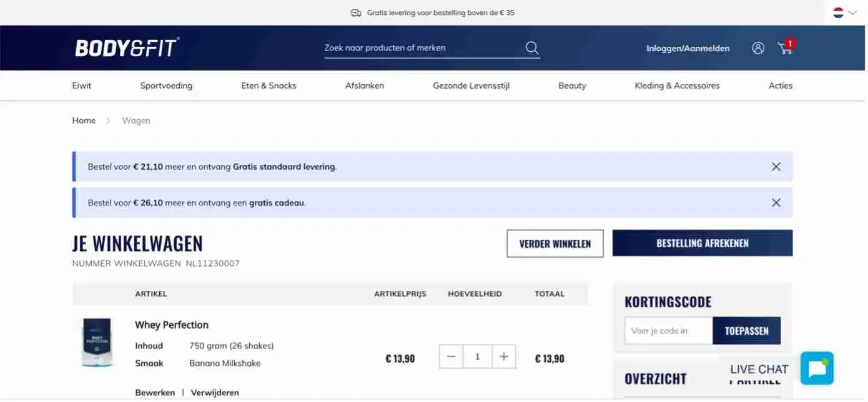Dismiss the free standard delivery notice

click(x=776, y=167)
